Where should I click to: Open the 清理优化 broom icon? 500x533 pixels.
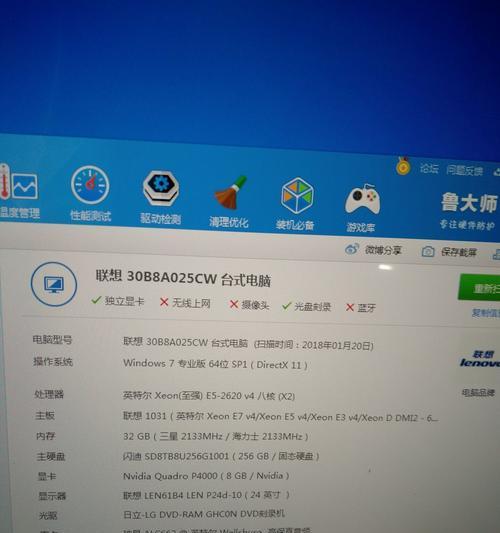pos(231,193)
